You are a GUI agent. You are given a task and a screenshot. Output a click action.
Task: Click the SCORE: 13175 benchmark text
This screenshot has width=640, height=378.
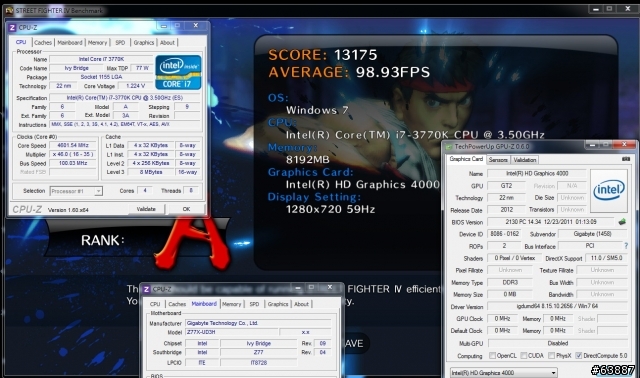click(322, 55)
